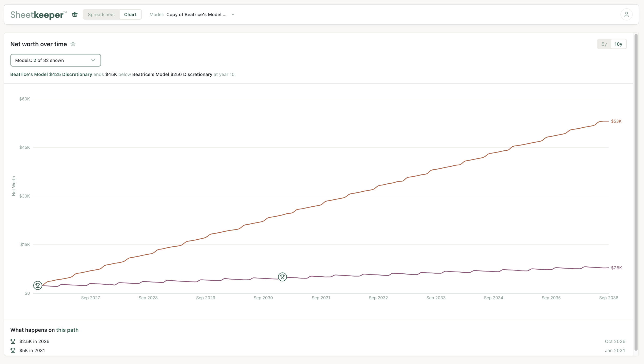The image size is (644, 364).
Task: Click Beatrice's Model $425 Discretionary link
Action: pyautogui.click(x=51, y=75)
